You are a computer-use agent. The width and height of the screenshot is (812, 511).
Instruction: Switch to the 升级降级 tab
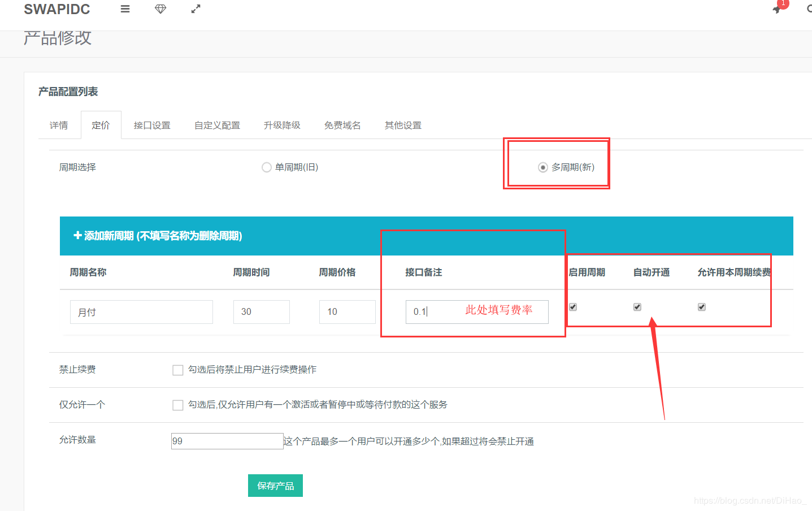282,125
